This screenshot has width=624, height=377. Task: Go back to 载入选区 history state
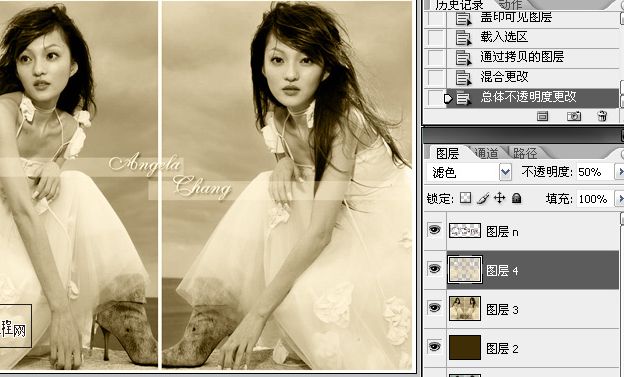(x=504, y=37)
